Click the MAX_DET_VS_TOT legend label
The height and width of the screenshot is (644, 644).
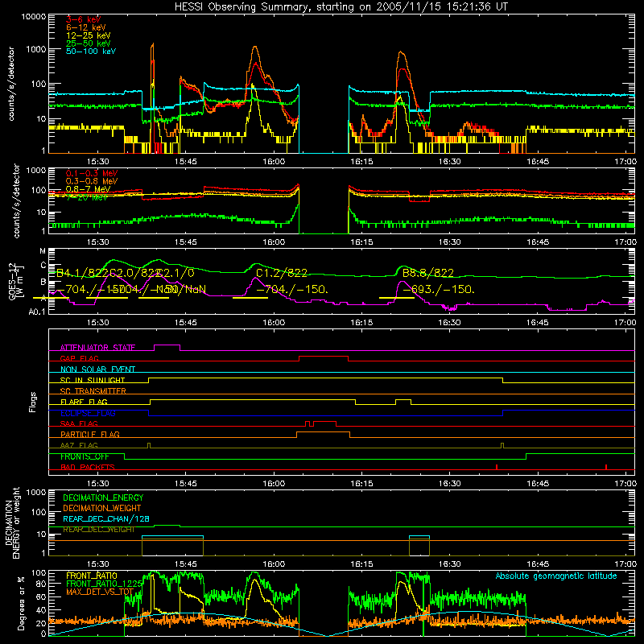coord(100,592)
